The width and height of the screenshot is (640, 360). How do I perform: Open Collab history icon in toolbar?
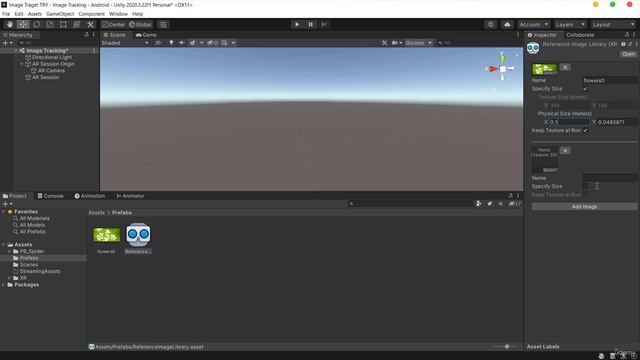point(490,24)
